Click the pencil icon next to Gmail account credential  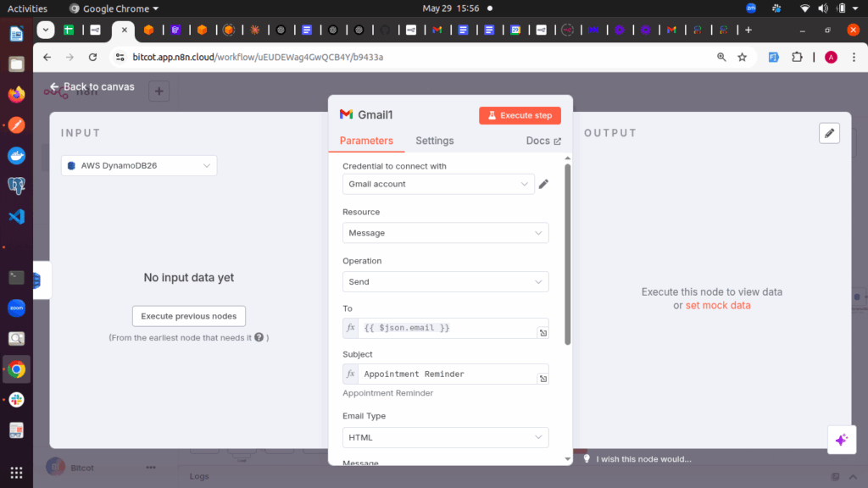pyautogui.click(x=543, y=184)
